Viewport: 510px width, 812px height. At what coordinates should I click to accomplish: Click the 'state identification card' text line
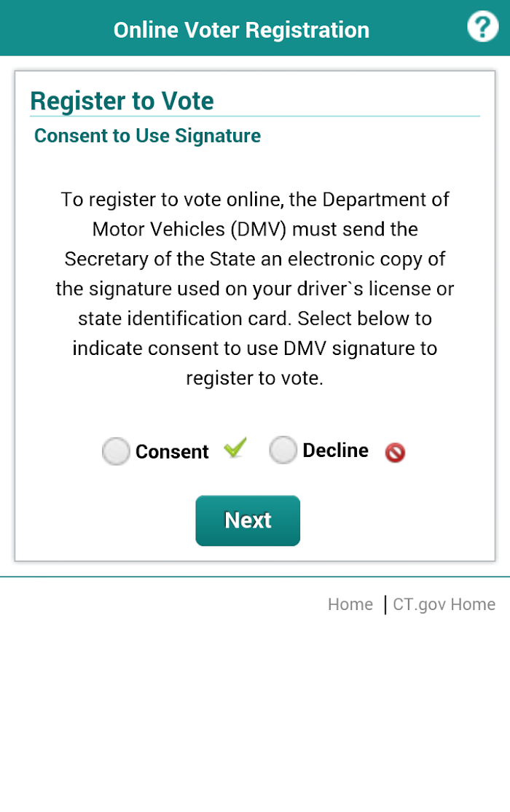[x=255, y=319]
